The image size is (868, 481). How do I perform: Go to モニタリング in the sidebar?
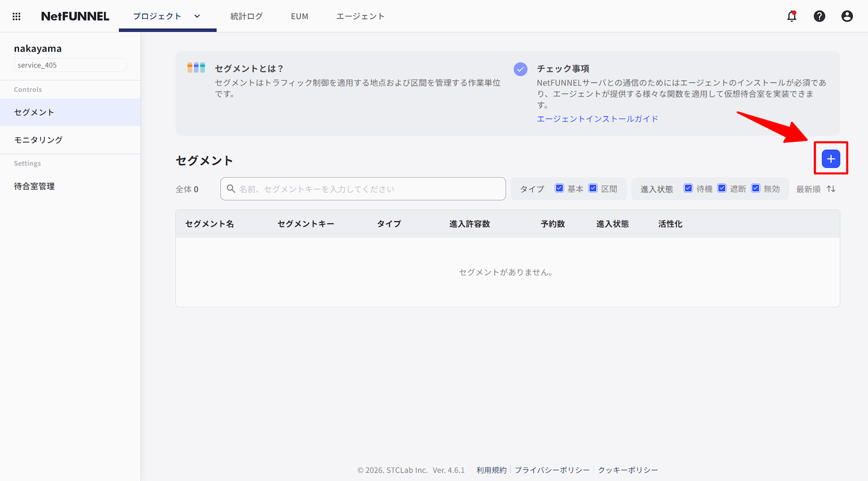point(38,140)
